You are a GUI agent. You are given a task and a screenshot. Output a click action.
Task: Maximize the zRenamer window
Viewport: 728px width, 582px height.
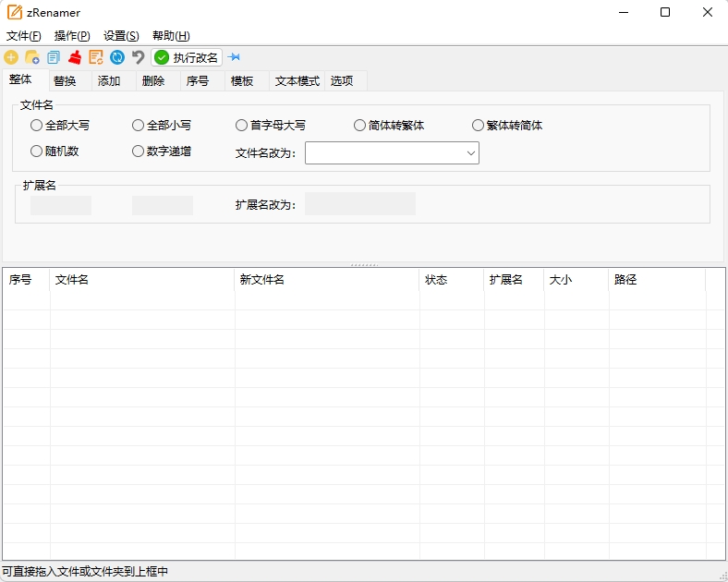665,12
